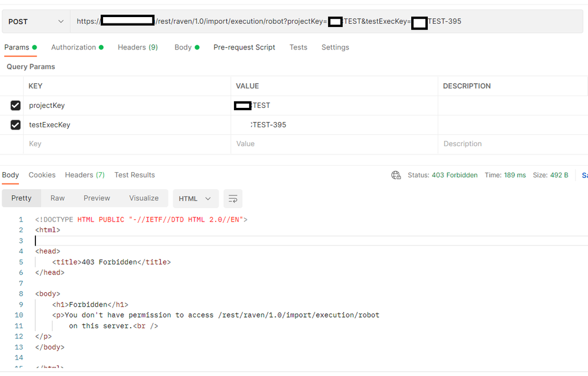588x376 pixels.
Task: Click the permission message line 10
Action: [216, 315]
